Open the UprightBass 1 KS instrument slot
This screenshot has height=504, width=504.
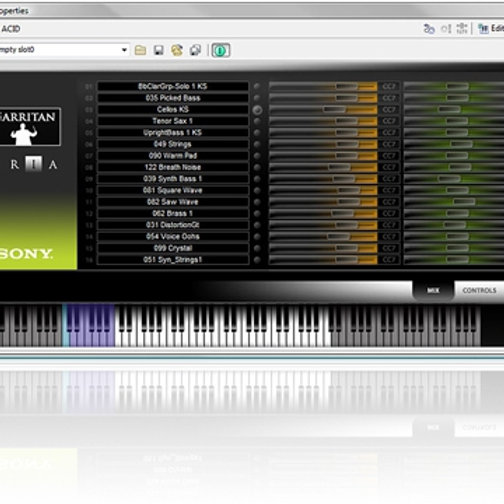(x=173, y=133)
